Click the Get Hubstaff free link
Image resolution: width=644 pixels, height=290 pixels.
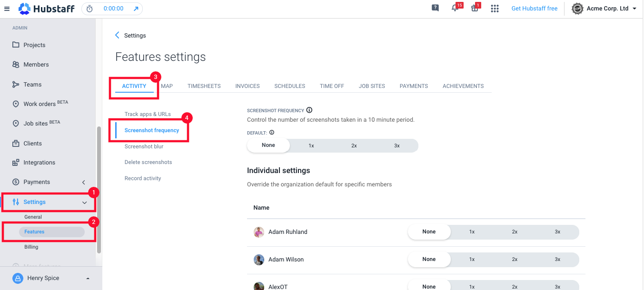click(x=535, y=9)
